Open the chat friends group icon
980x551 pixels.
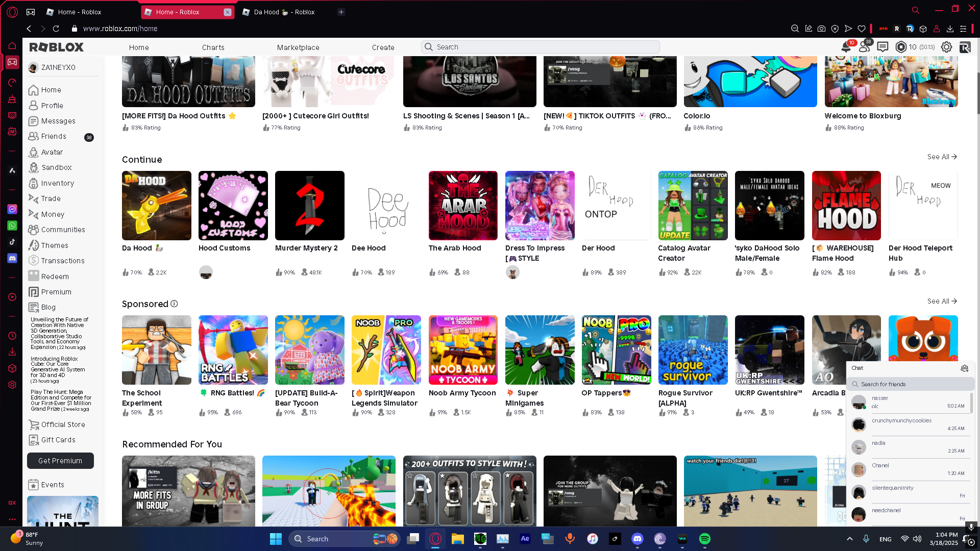pos(964,368)
